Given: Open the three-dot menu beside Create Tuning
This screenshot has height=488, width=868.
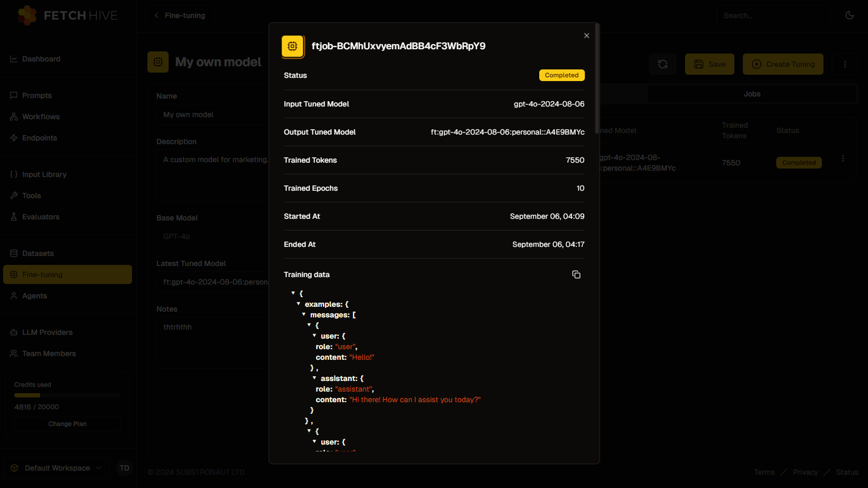Looking at the screenshot, I should (x=845, y=64).
